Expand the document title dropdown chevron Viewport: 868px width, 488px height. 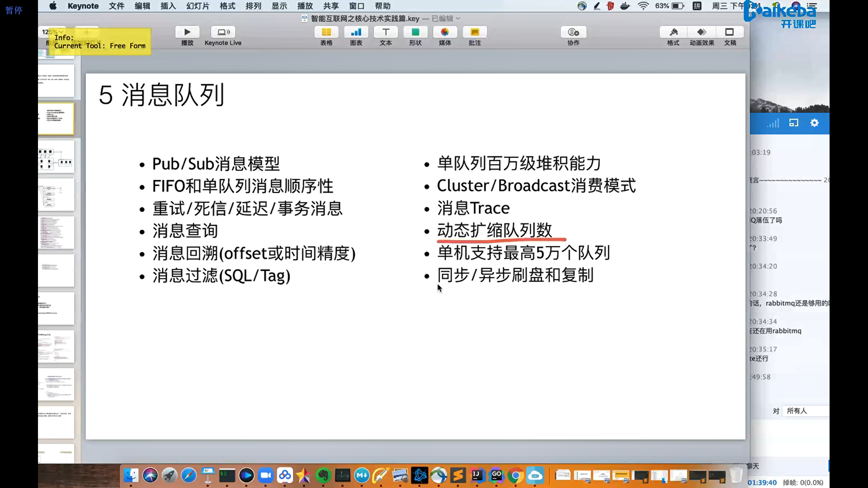[x=458, y=19]
